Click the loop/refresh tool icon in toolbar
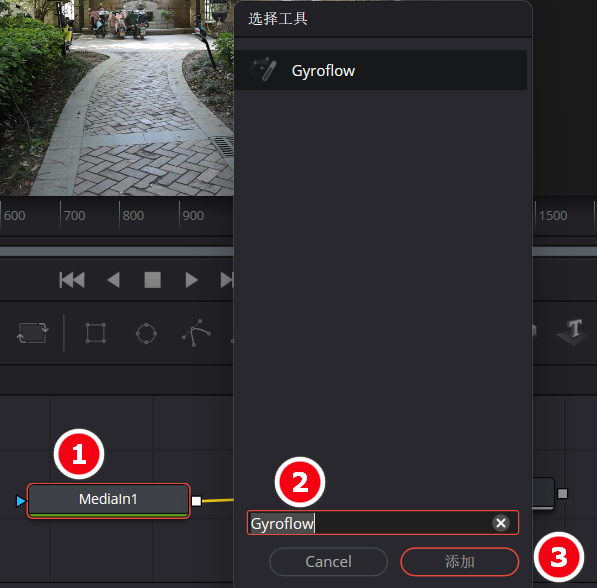Viewport: 597px width, 588px height. 32,333
